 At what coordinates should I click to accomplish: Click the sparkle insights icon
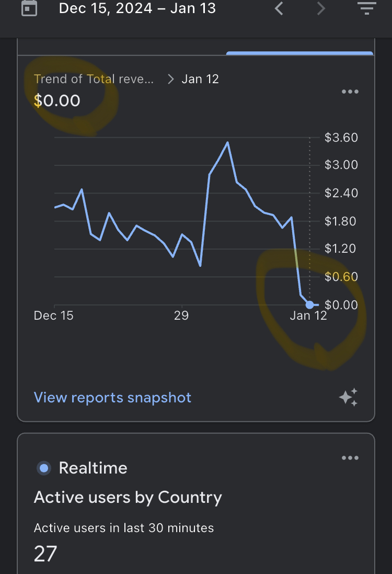348,397
